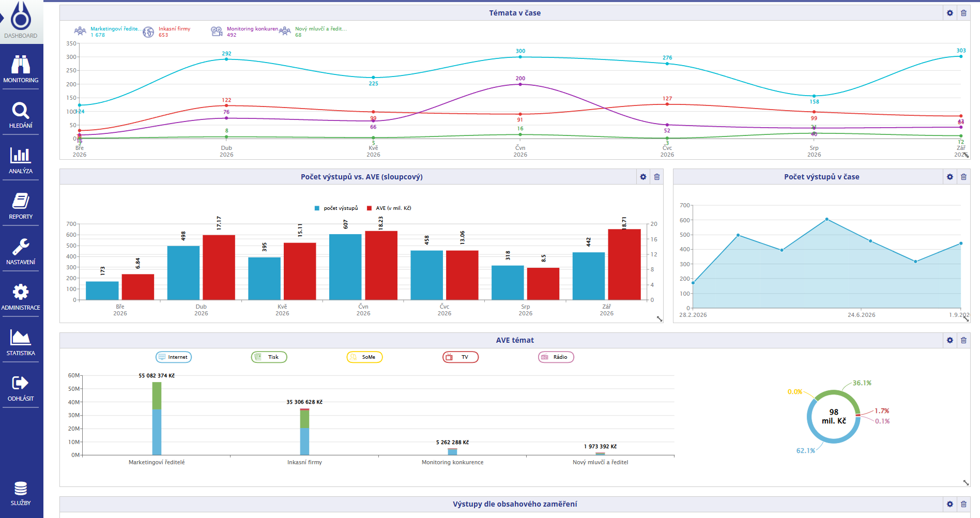980x518 pixels.
Task: Toggle Tisk media filter pill
Action: point(269,357)
